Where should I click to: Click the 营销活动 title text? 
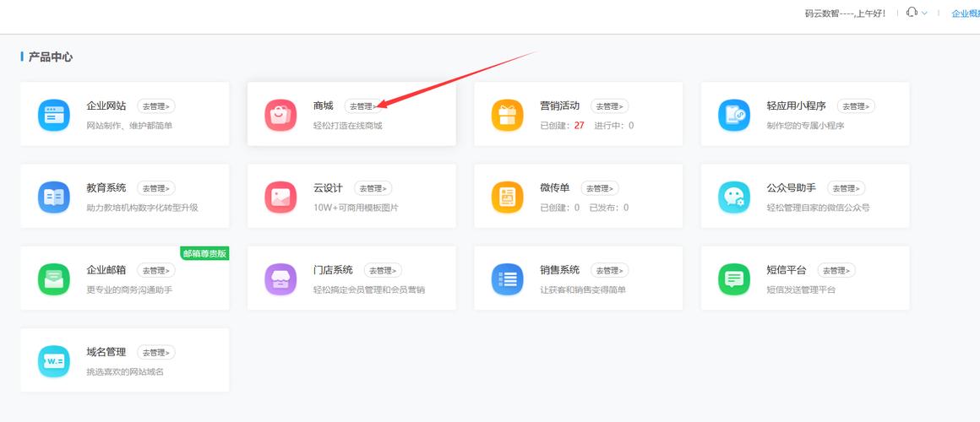click(x=560, y=106)
